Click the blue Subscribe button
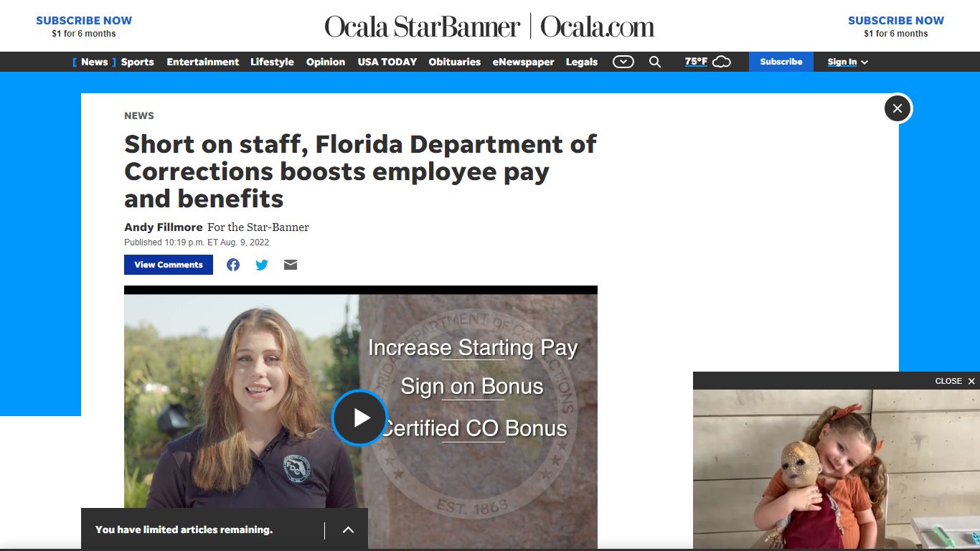 click(x=781, y=62)
